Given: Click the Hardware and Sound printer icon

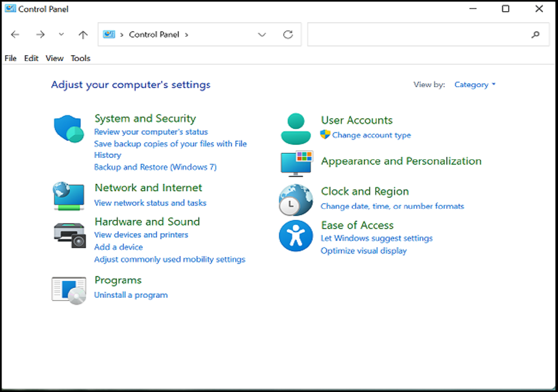Looking at the screenshot, I should (70, 235).
